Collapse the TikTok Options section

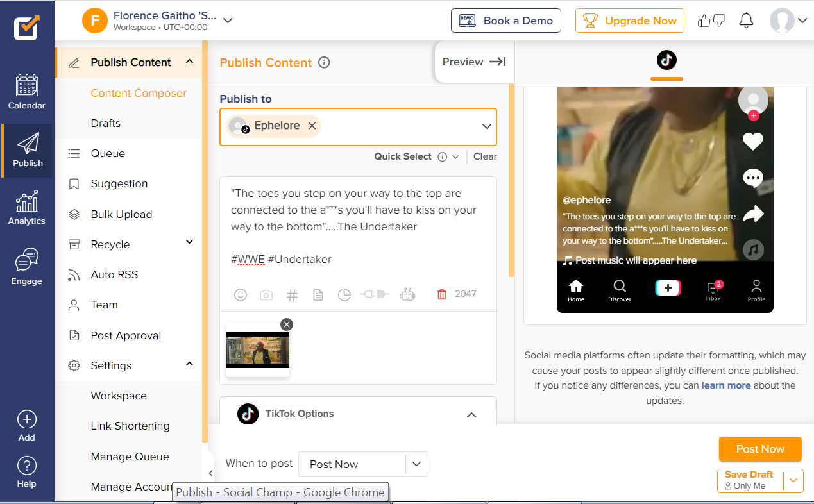pos(471,415)
